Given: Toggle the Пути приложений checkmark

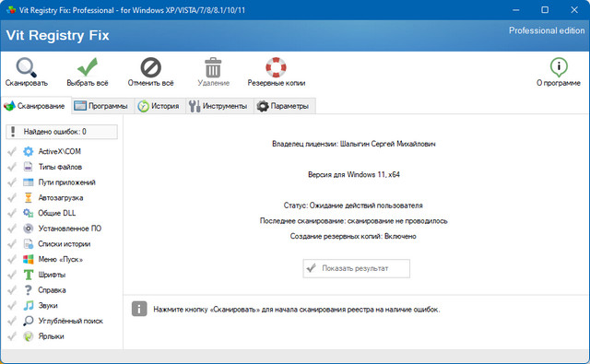Looking at the screenshot, I should pos(12,182).
